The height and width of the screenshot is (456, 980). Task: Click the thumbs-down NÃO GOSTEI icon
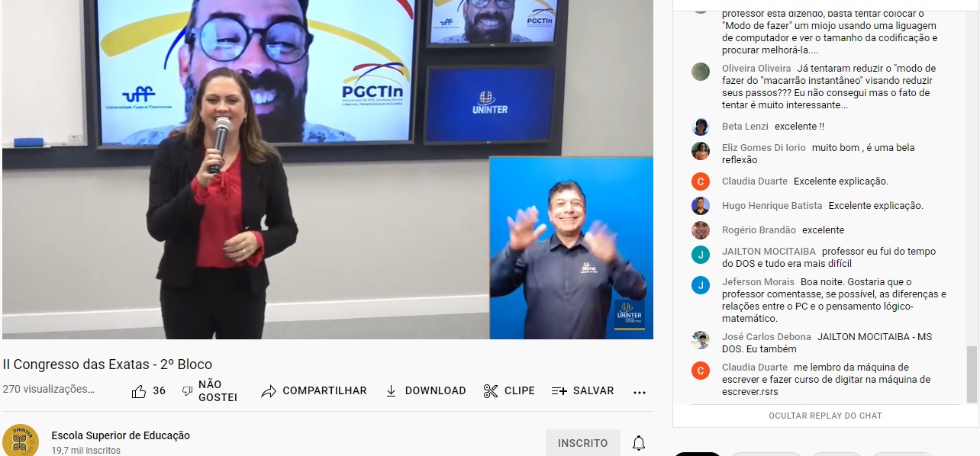click(188, 391)
